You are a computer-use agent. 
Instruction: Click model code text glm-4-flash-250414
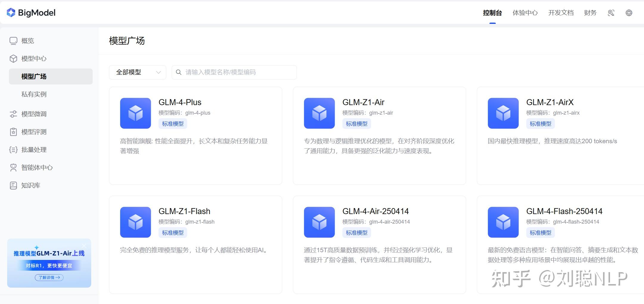(x=576, y=222)
